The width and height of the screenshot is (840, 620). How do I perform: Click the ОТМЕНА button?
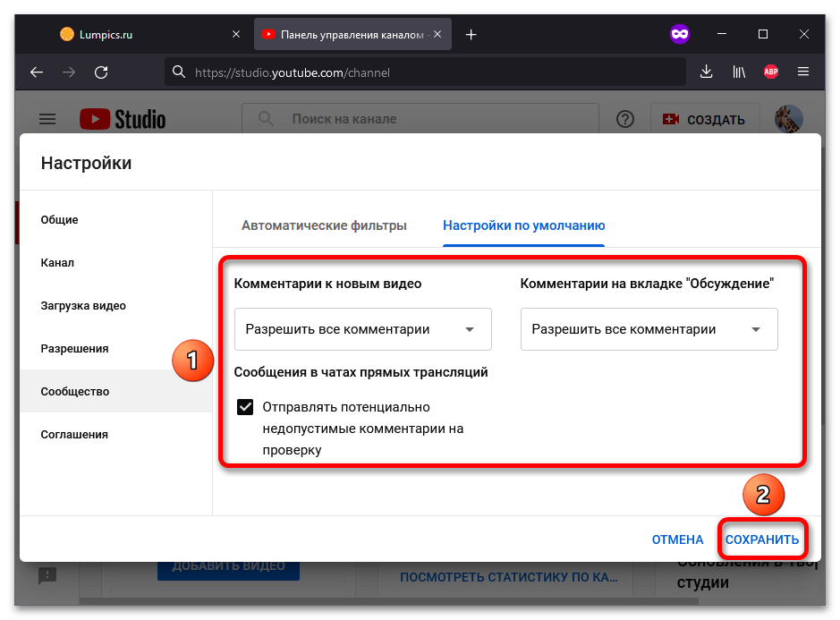[x=677, y=539]
